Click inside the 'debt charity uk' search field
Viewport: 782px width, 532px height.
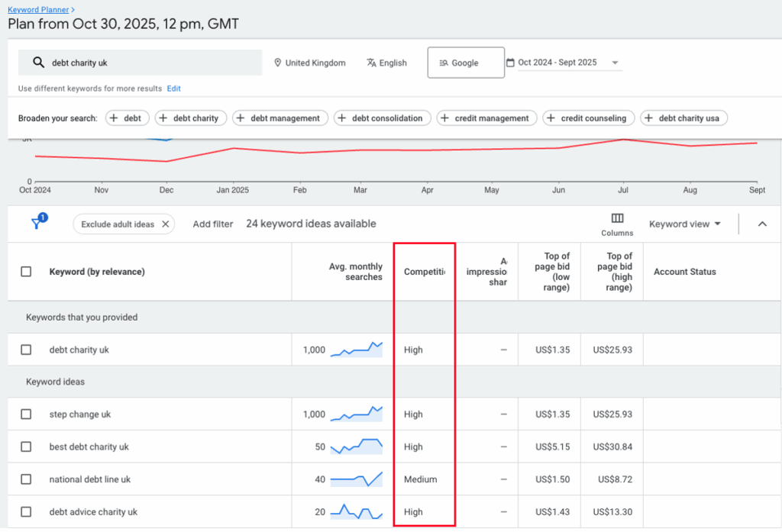click(x=115, y=62)
